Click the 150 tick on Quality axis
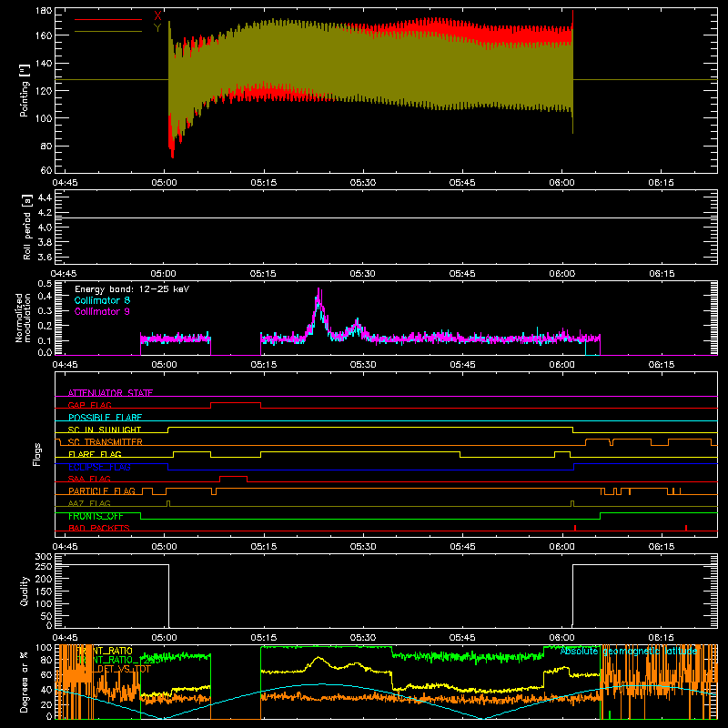728x728 pixels. [x=44, y=591]
